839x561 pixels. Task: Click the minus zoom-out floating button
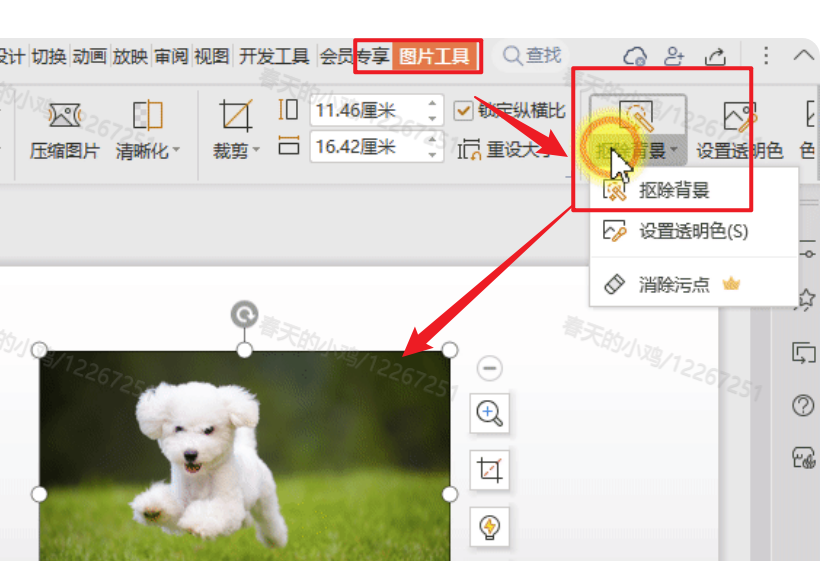pyautogui.click(x=489, y=368)
